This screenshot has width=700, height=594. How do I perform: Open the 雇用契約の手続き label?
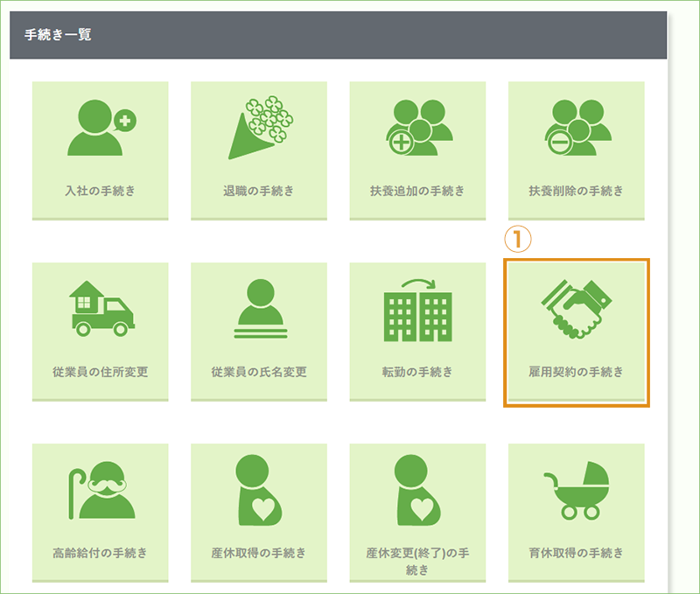point(577,372)
